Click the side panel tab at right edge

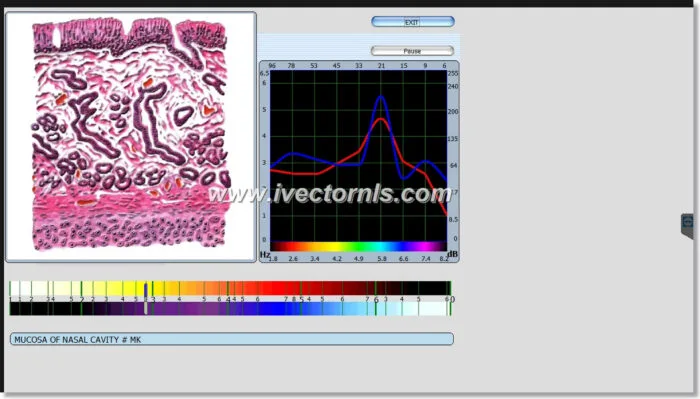[x=688, y=226]
